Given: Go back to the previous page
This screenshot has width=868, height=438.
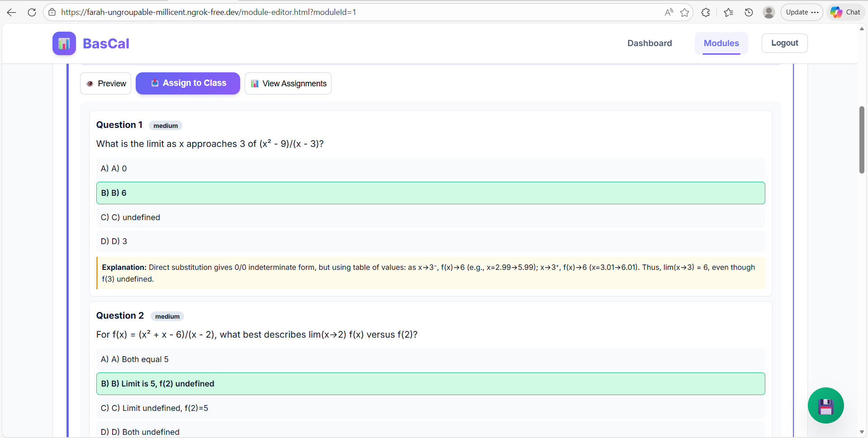Looking at the screenshot, I should coord(12,12).
